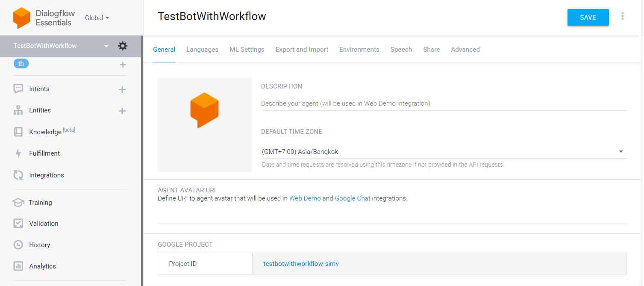Go to the Environments tab
Screen dimensions: 644x286
[359, 50]
